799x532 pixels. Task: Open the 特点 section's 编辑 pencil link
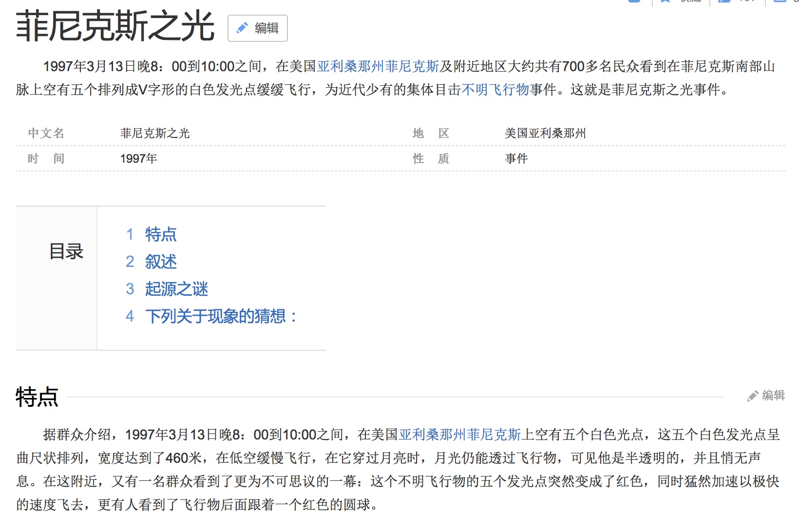coord(766,395)
